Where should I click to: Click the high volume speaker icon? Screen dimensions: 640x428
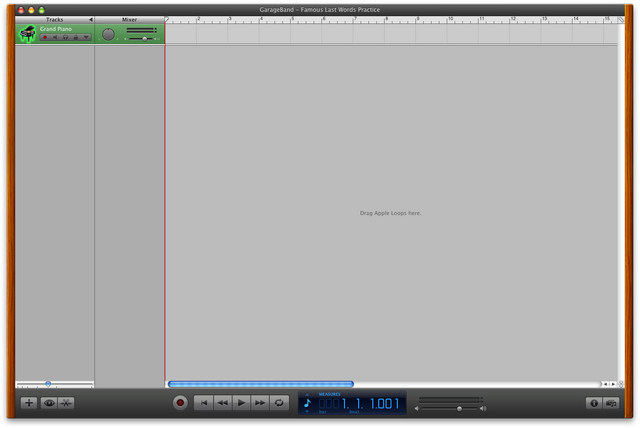pyautogui.click(x=483, y=408)
